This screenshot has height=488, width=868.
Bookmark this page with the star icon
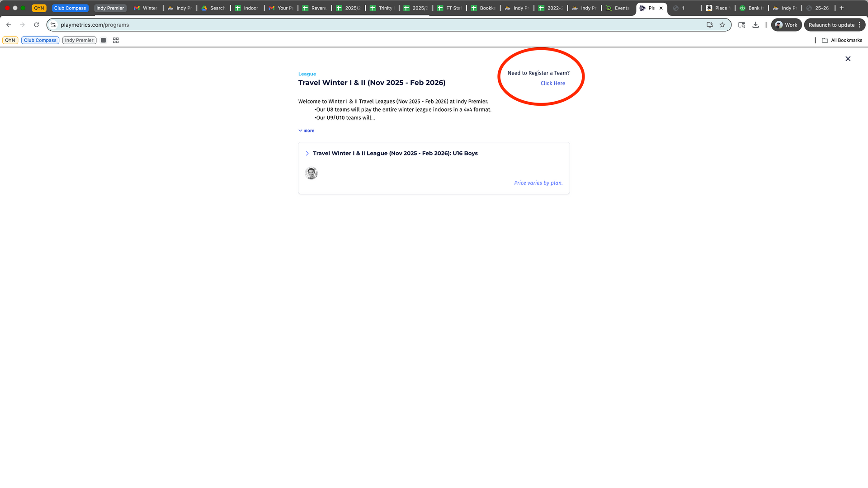click(722, 25)
